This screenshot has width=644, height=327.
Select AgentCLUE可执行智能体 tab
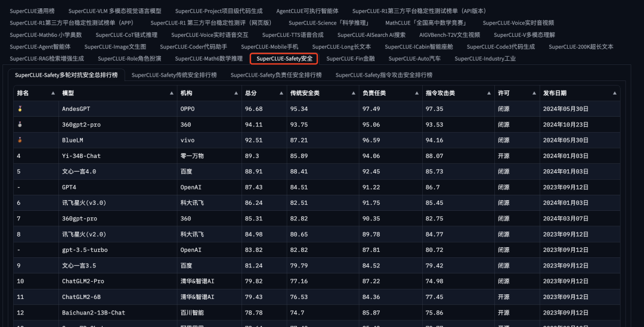tap(308, 11)
